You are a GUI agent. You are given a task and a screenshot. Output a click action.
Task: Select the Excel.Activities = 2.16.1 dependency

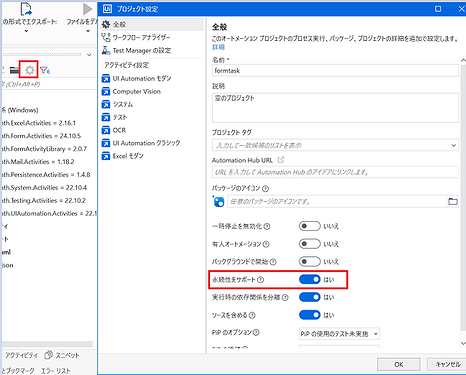tap(38, 123)
